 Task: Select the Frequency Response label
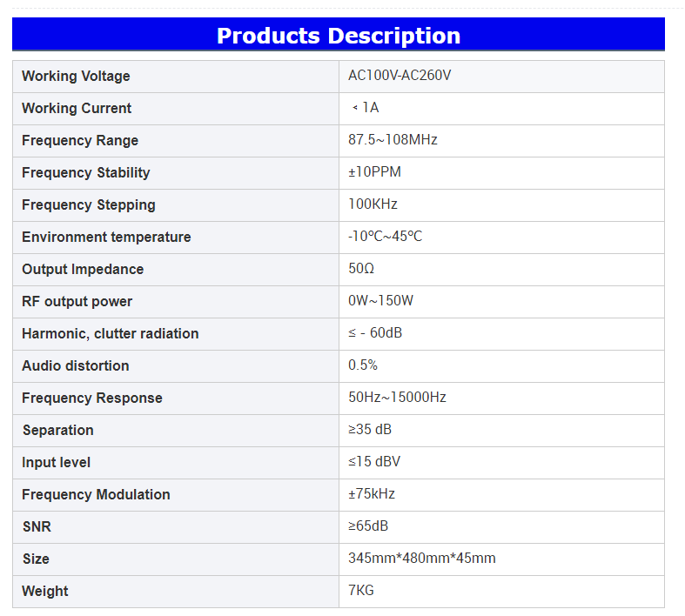pos(91,398)
